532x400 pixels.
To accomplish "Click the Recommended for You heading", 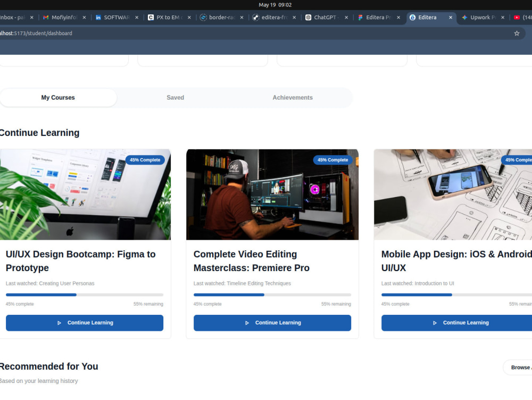I will point(48,366).
